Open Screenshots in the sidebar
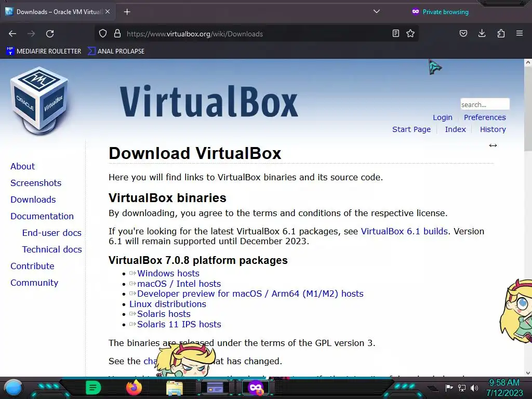The width and height of the screenshot is (532, 399). (36, 183)
